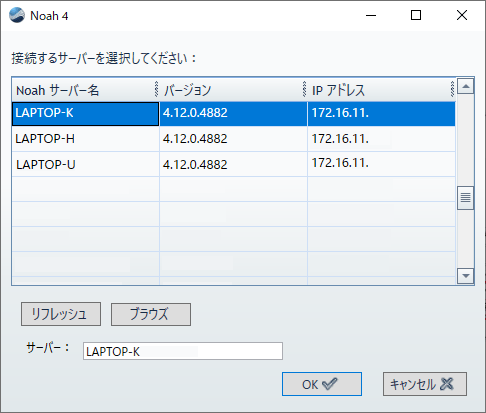This screenshot has width=486, height=413.
Task: Maximize the Noah 4 window
Action: point(416,15)
